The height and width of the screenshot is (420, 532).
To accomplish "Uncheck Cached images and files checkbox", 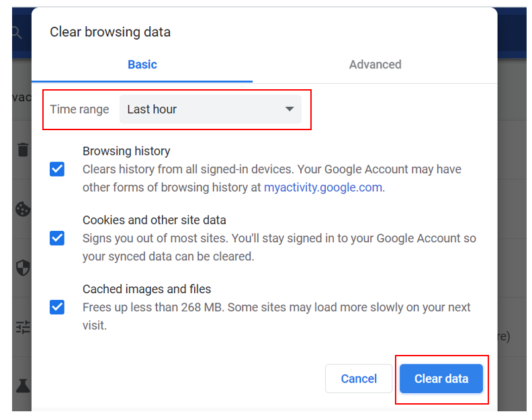I will coord(57,307).
